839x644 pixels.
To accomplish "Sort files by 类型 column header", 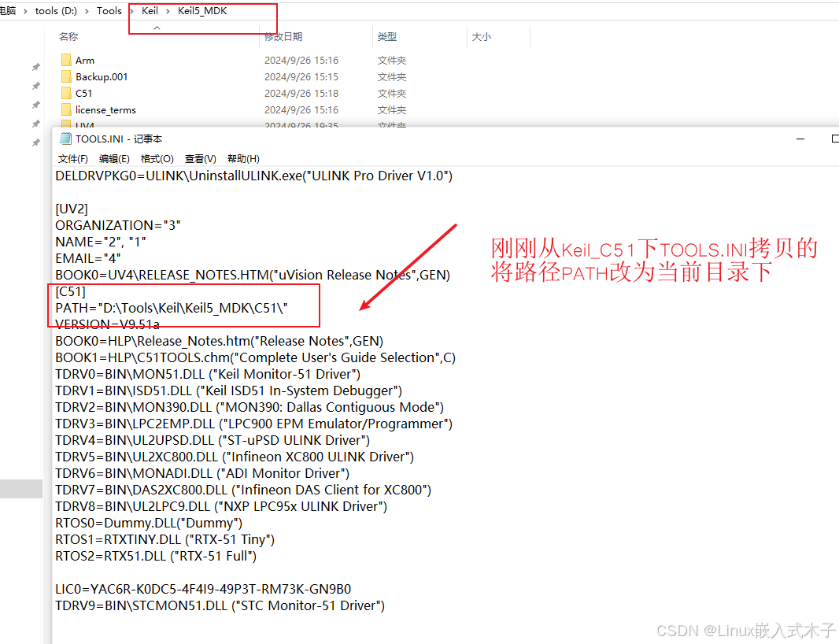I will tap(387, 37).
